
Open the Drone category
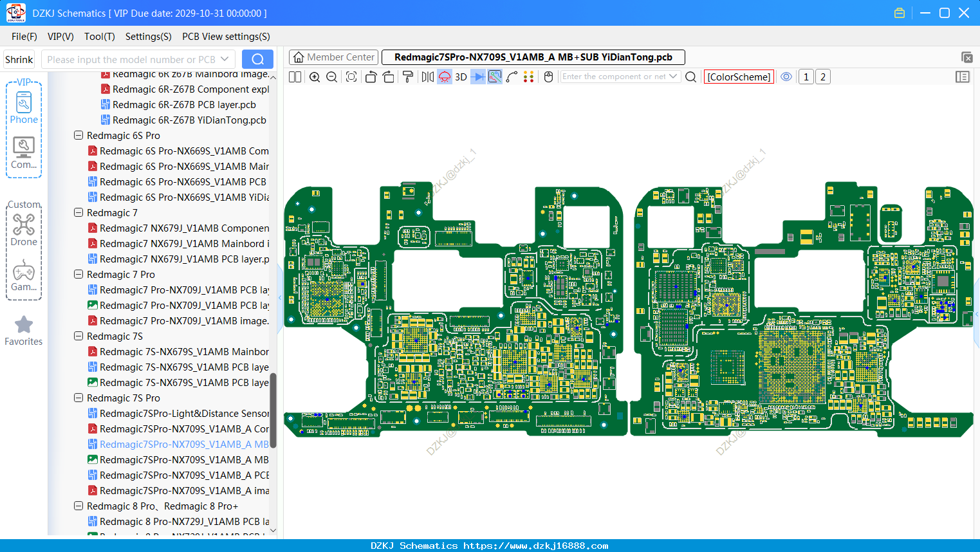[x=24, y=230]
